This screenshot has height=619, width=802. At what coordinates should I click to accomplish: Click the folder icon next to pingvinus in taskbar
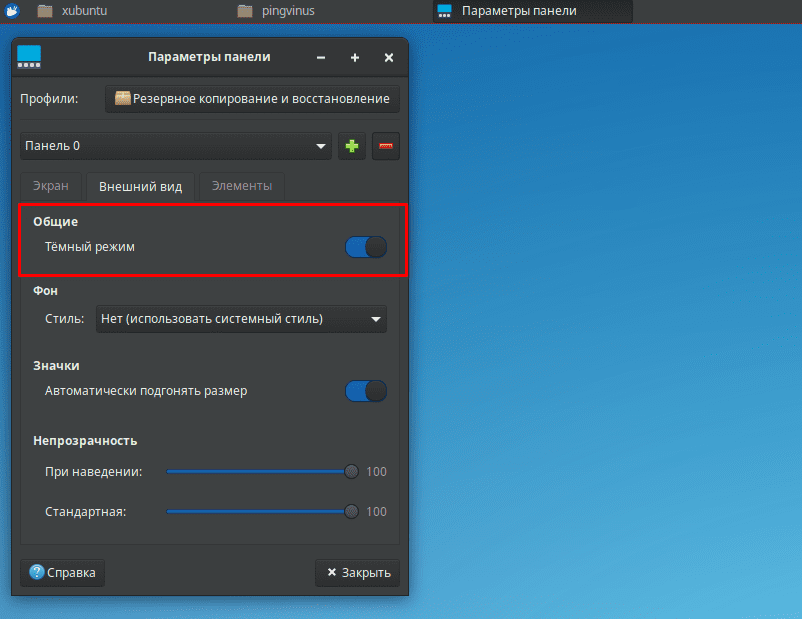pyautogui.click(x=245, y=11)
